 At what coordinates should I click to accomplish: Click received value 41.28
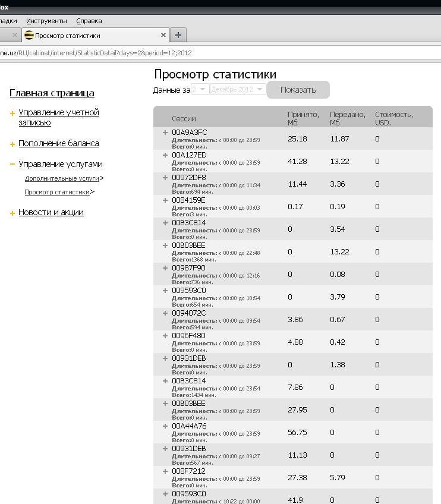click(297, 161)
